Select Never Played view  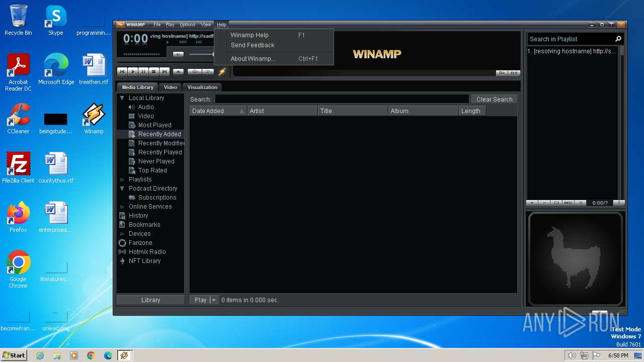(x=156, y=161)
